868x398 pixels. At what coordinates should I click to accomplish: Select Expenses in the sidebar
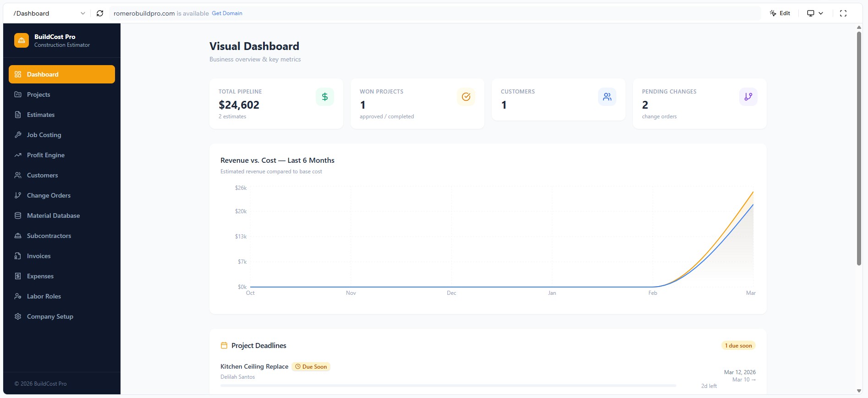tap(62, 276)
